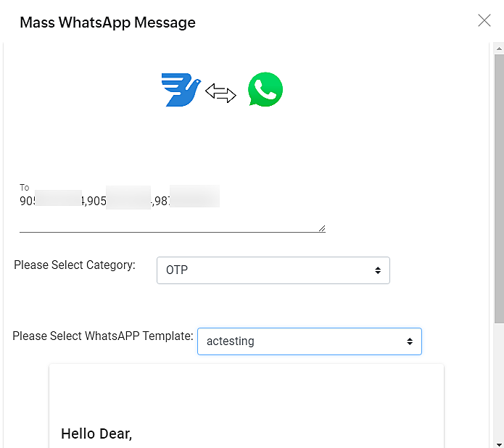
Task: Click the scrollbar down arrow
Action: [x=499, y=442]
